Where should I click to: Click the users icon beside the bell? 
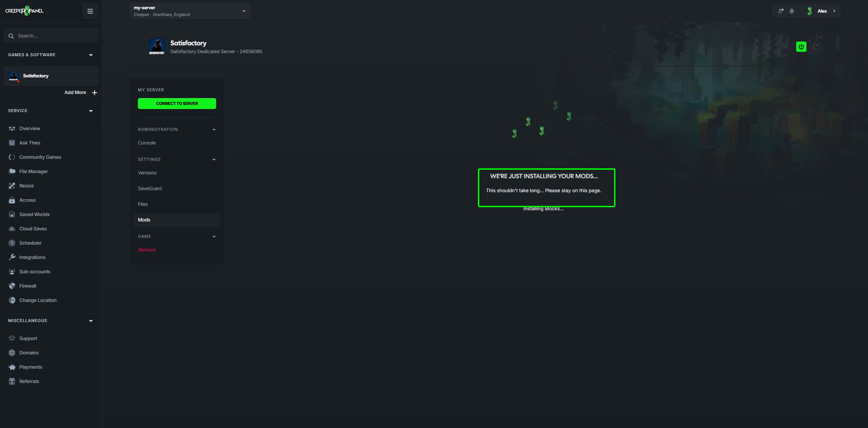[781, 11]
